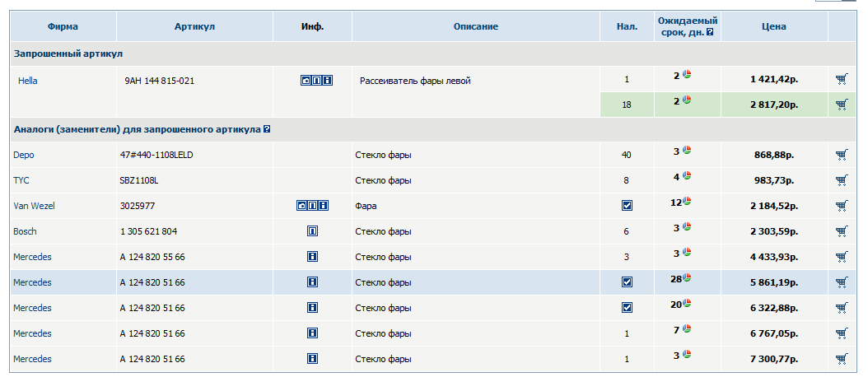Toggle availability checkbox for 5 861,19р. Mercedes
This screenshot has height=377, width=868.
click(x=627, y=282)
